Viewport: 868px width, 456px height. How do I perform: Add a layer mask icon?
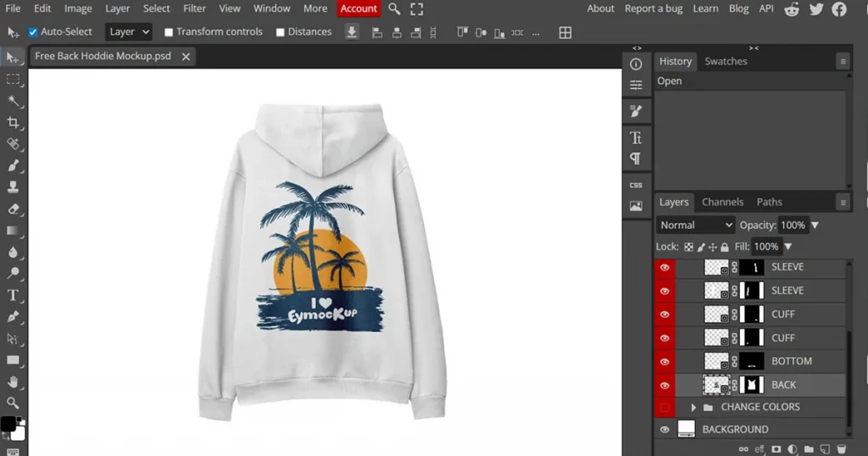pyautogui.click(x=776, y=449)
